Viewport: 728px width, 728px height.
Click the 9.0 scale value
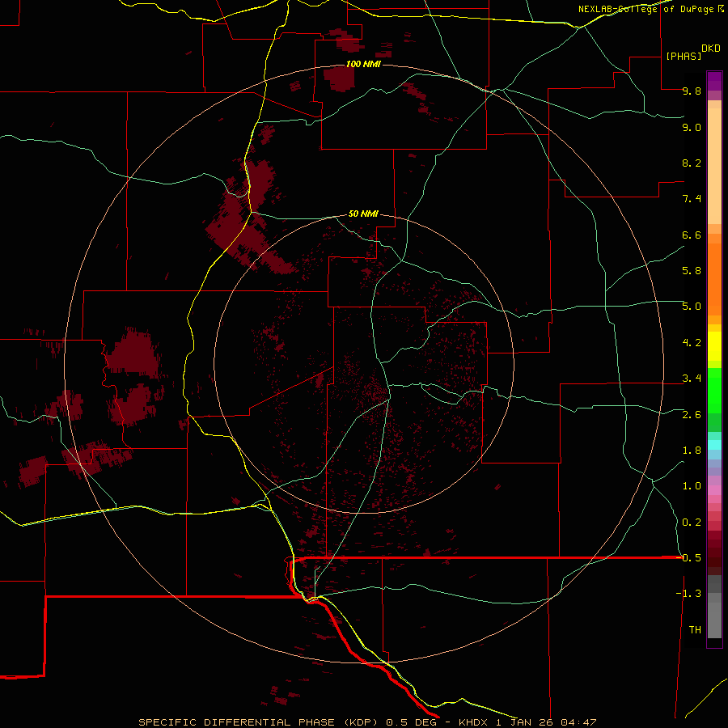coord(692,128)
